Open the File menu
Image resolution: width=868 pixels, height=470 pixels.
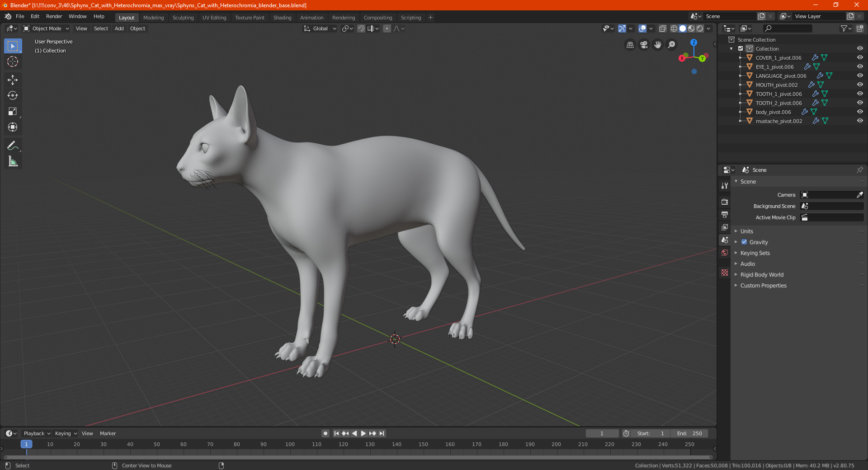(x=20, y=16)
